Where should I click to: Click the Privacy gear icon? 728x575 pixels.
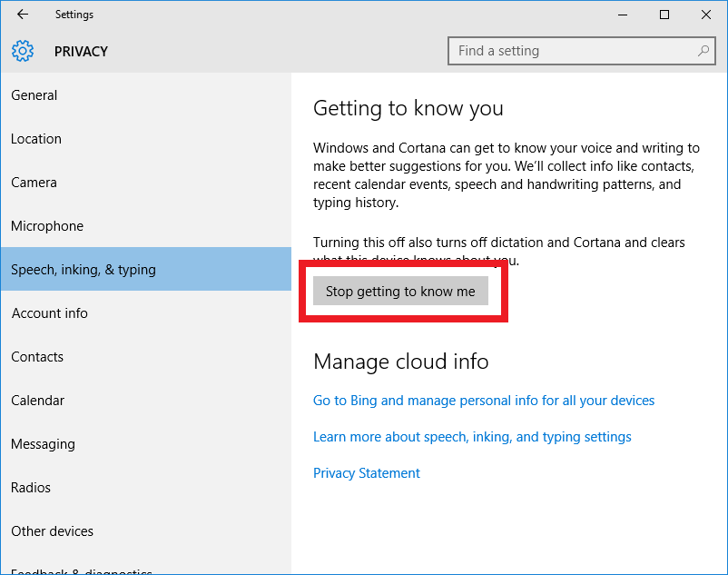coord(23,51)
